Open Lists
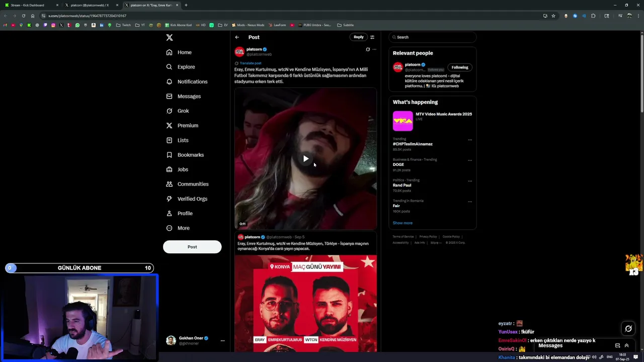The width and height of the screenshot is (644, 362). click(x=177, y=140)
